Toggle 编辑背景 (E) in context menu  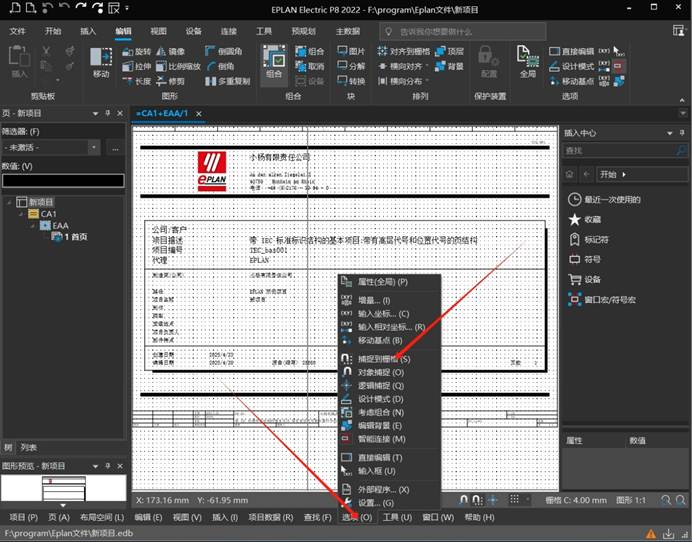(x=390, y=426)
